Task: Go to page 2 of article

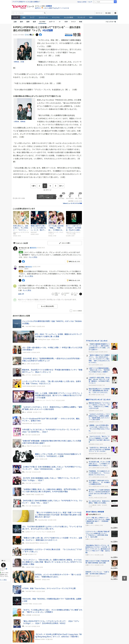Action: pos(39,186)
